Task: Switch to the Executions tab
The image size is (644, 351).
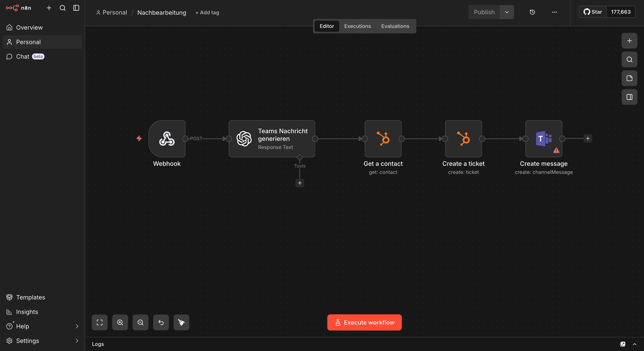Action: 357,26
